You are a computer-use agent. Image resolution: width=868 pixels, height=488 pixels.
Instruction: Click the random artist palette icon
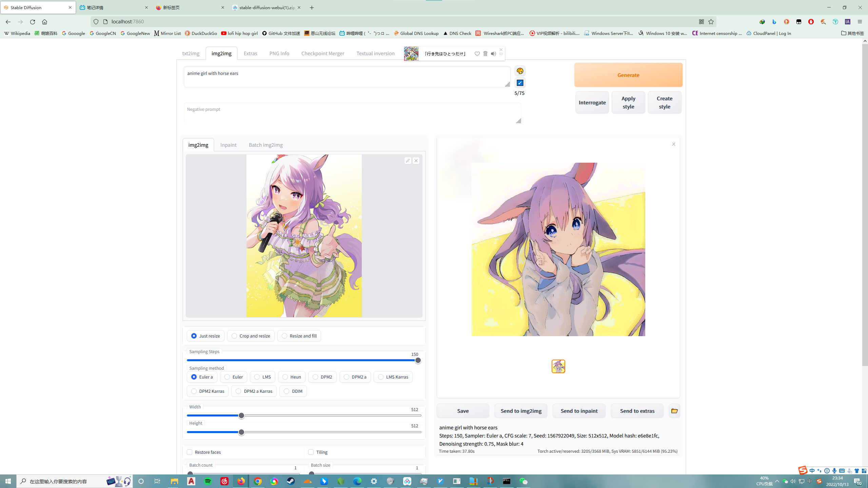[x=520, y=71]
